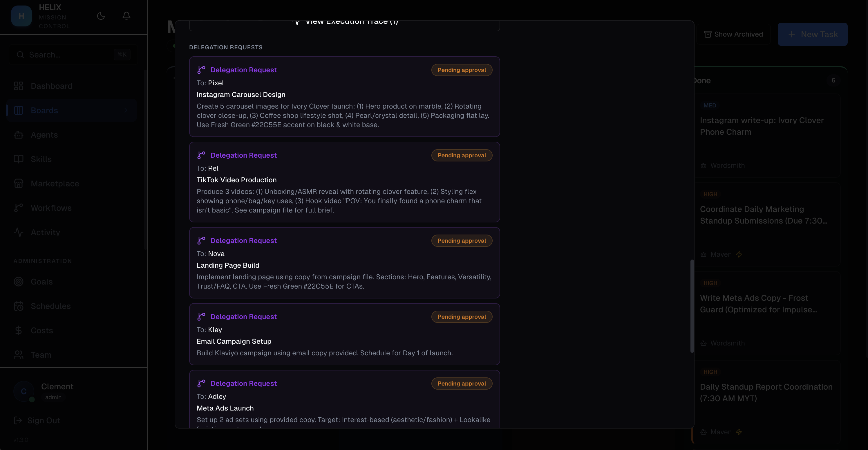Click the modal's vertical scrollbar

click(692, 306)
